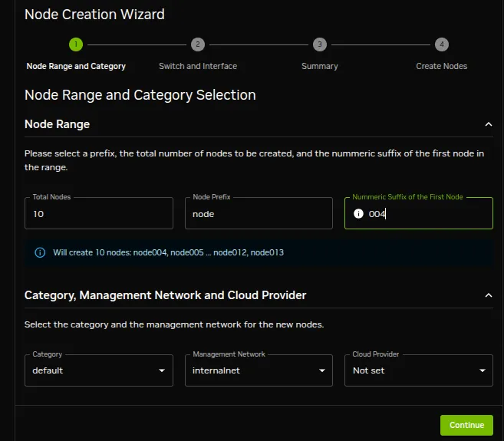Click the Continue button

(466, 425)
